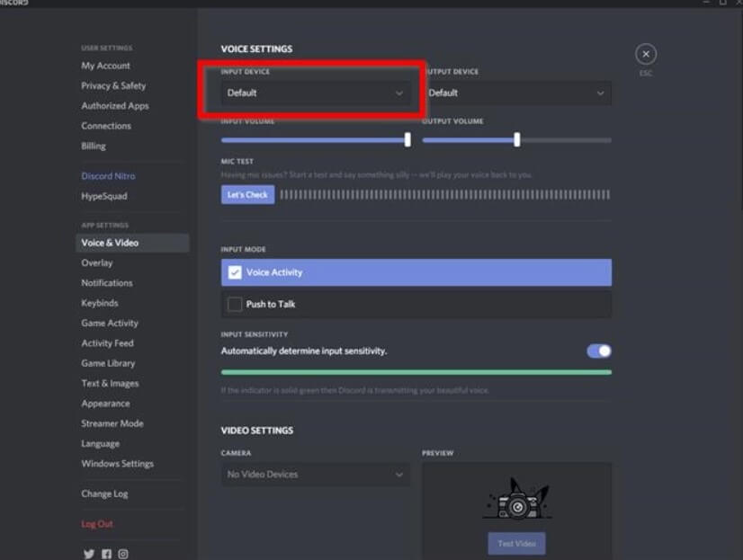Image resolution: width=743 pixels, height=560 pixels.
Task: Close settings with the ESC X icon
Action: pyautogui.click(x=645, y=54)
